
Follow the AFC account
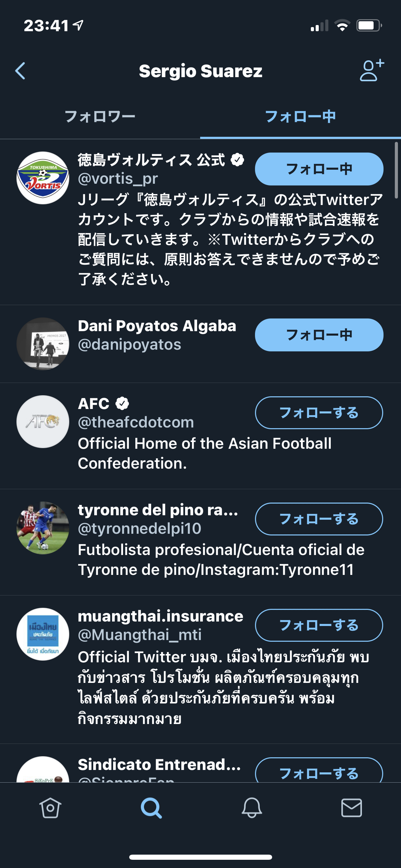tap(319, 413)
